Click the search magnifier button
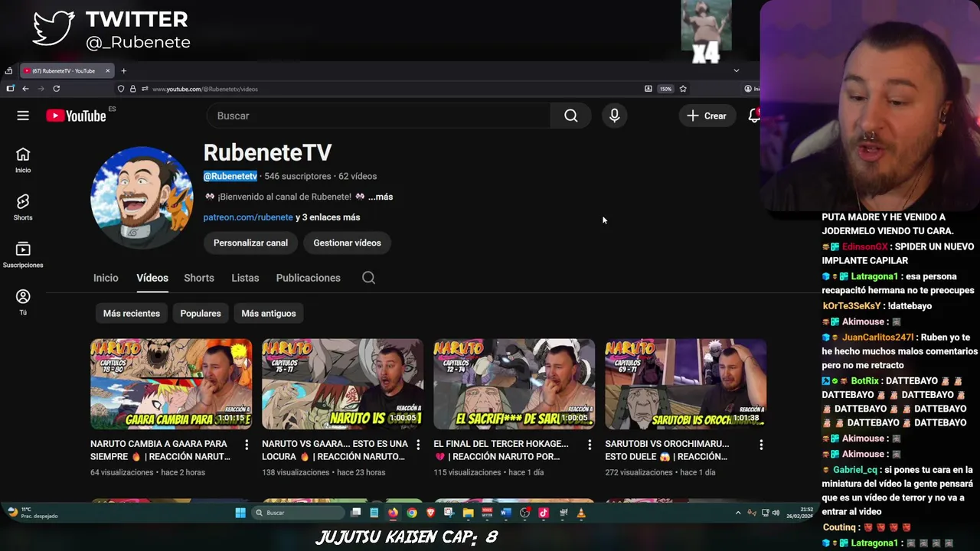The image size is (980, 551). pyautogui.click(x=571, y=116)
